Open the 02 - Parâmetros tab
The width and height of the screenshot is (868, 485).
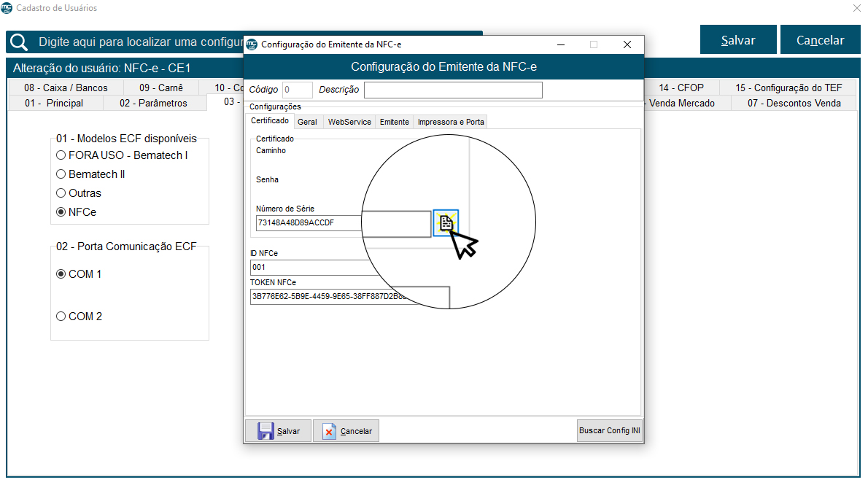click(x=153, y=103)
